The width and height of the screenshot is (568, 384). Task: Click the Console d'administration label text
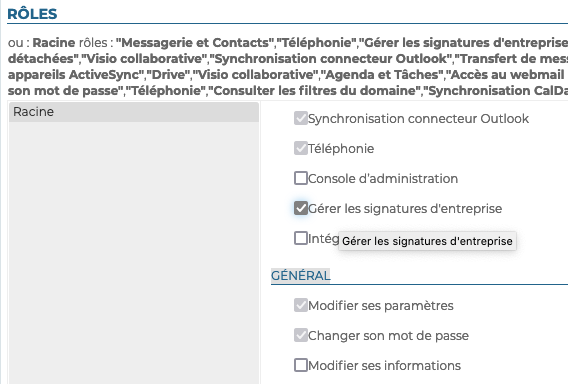(x=383, y=179)
